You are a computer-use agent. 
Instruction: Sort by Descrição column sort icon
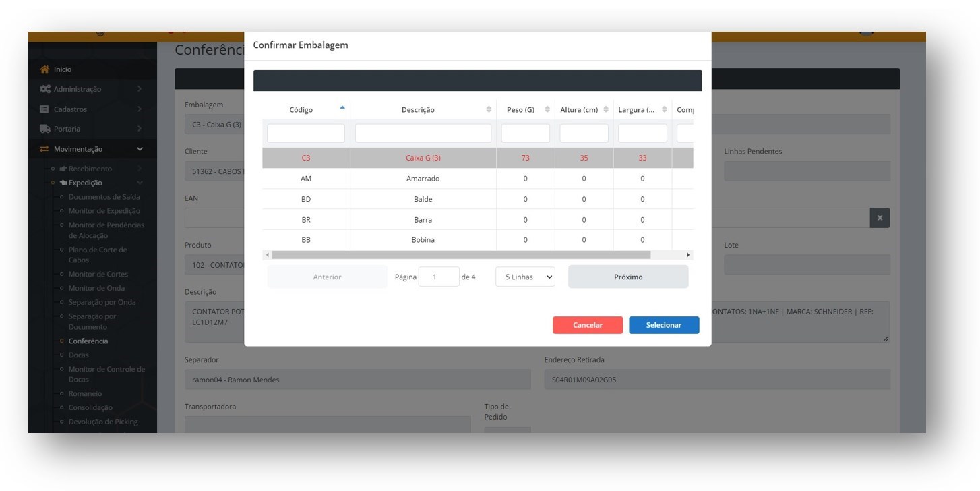(489, 109)
